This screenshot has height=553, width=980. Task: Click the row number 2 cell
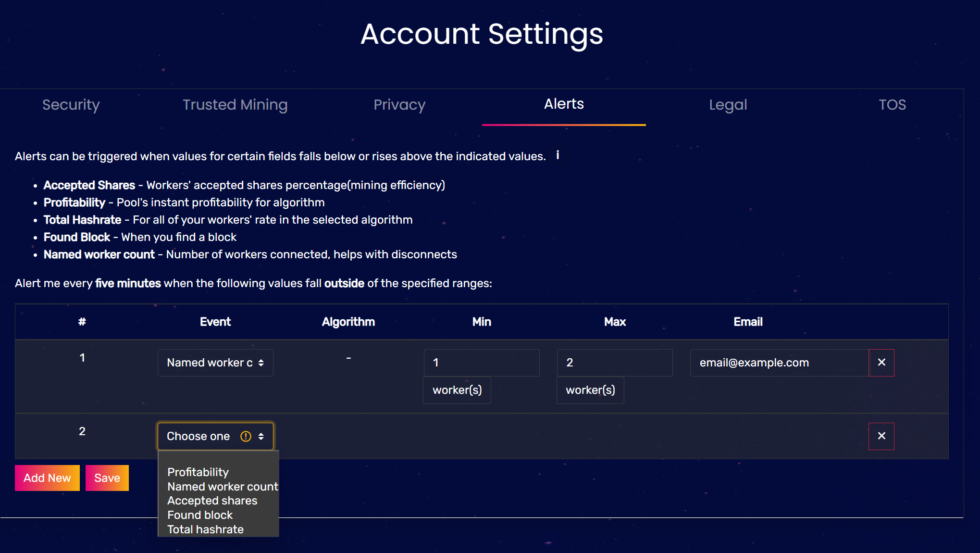tap(82, 431)
